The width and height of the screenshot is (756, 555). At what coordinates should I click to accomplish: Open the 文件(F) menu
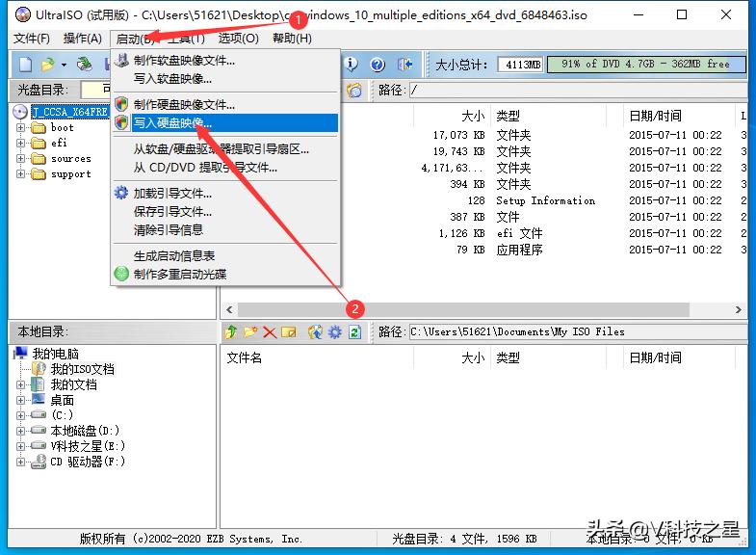32,39
